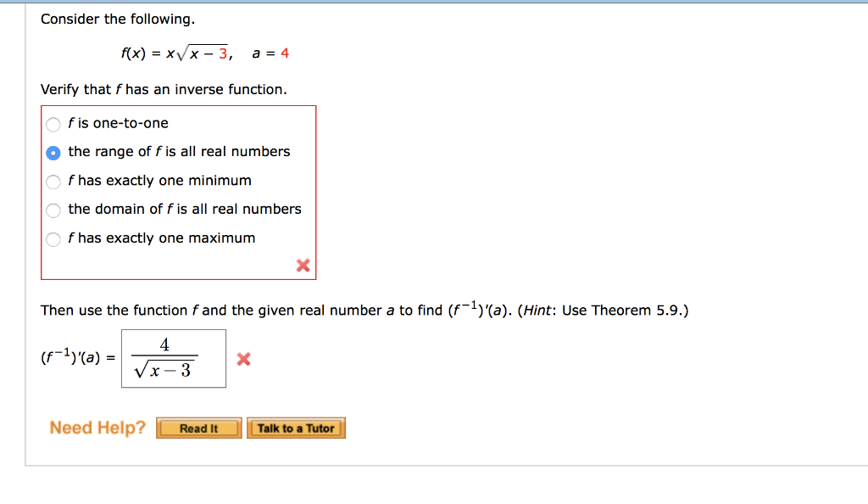
Task: Click the red X inside the multiple-choice box
Action: pyautogui.click(x=303, y=266)
